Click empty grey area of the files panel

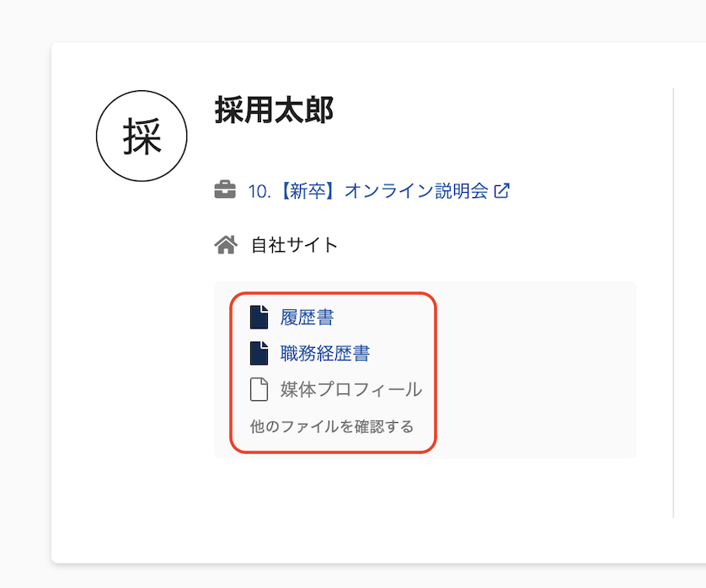click(x=539, y=371)
